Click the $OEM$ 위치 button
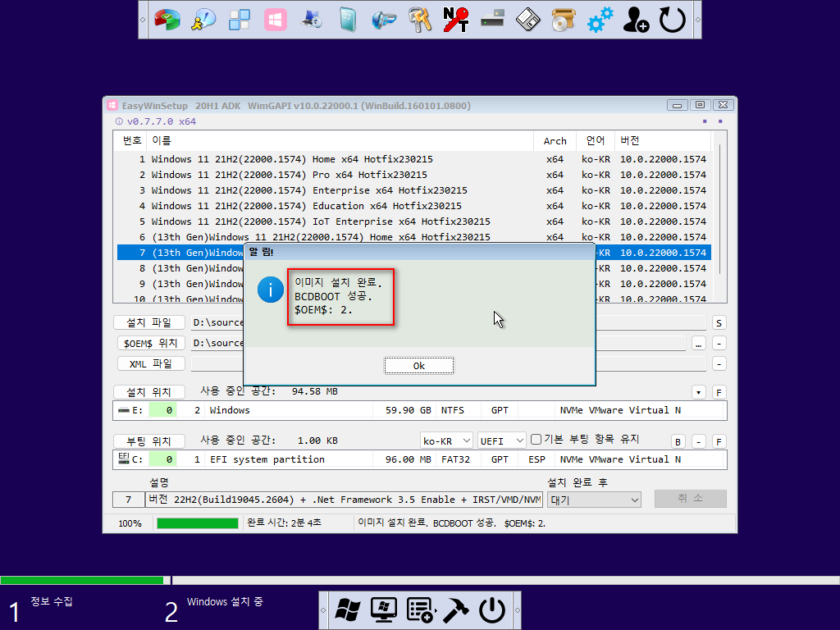 [151, 343]
